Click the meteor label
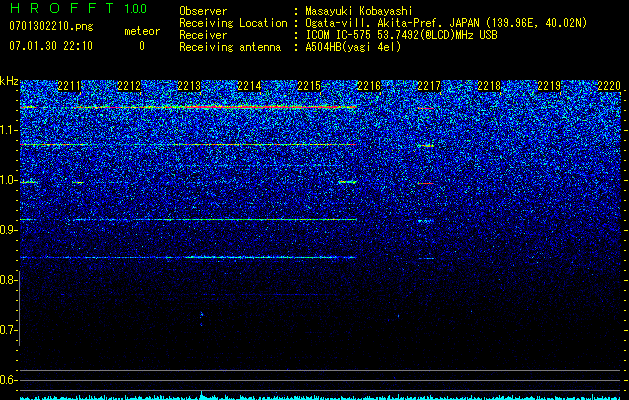Image resolution: width=629 pixels, height=400 pixels. [142, 31]
